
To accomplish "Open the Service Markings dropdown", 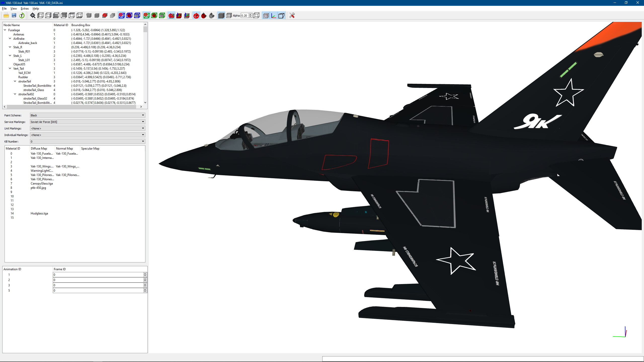I will pos(88,122).
